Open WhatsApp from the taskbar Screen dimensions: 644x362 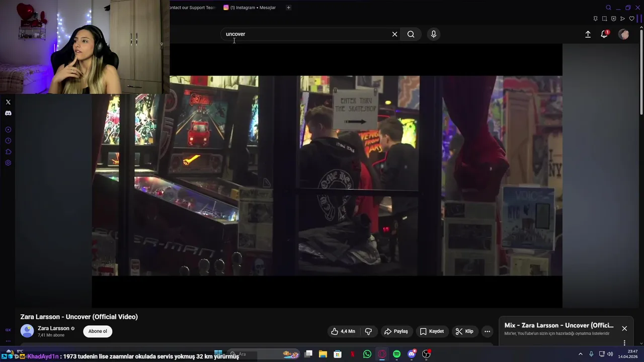coord(367,354)
